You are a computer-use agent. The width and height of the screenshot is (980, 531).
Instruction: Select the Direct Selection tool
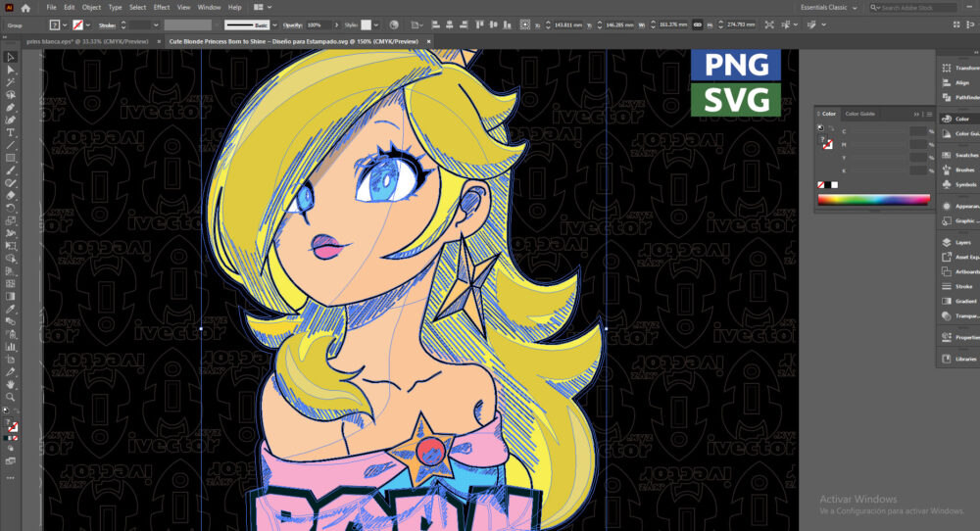pyautogui.click(x=10, y=70)
